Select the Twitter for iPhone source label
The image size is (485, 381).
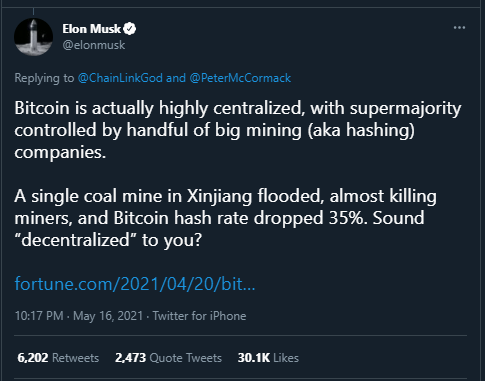point(199,316)
